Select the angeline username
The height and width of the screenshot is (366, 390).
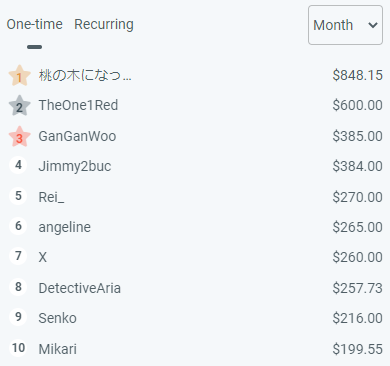65,227
